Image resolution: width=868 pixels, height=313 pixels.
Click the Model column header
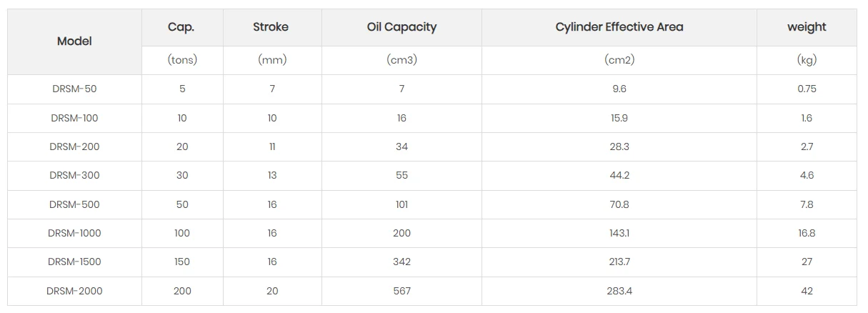(x=74, y=41)
